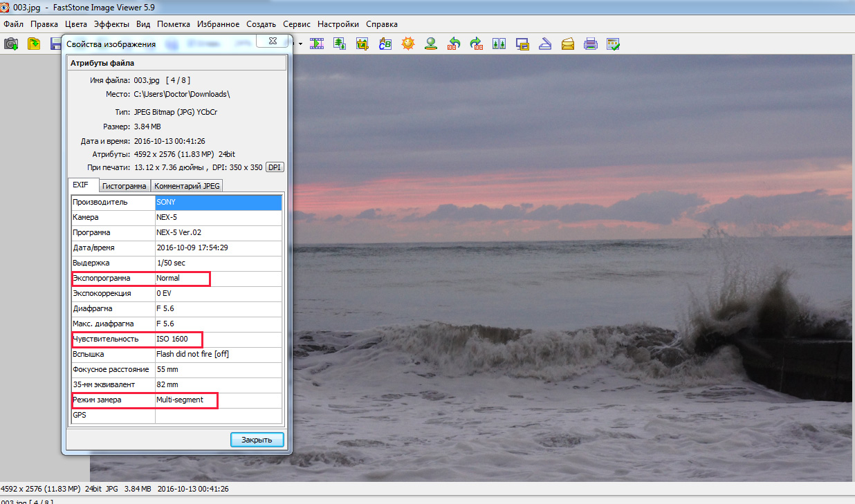Click the sun adjust lighting icon

click(x=408, y=44)
